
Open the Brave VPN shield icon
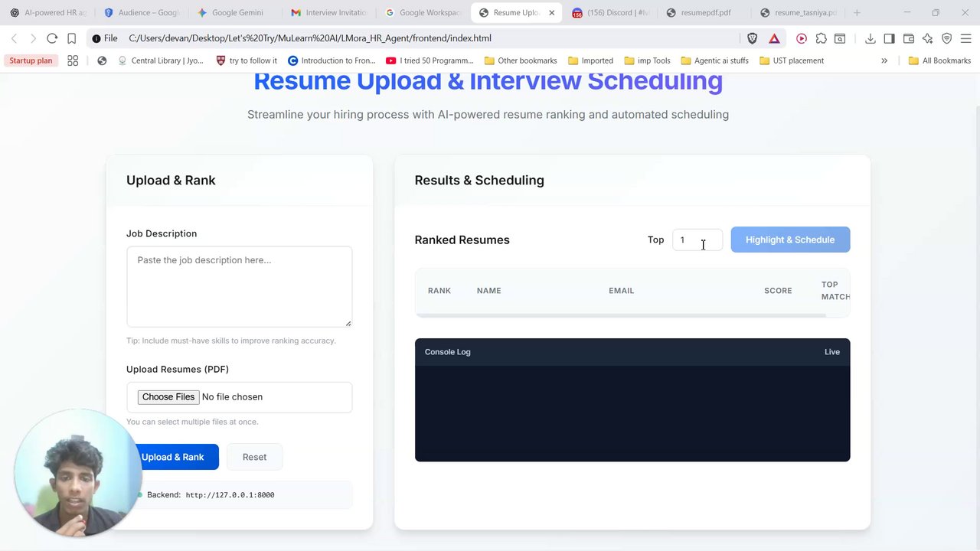pyautogui.click(x=946, y=38)
